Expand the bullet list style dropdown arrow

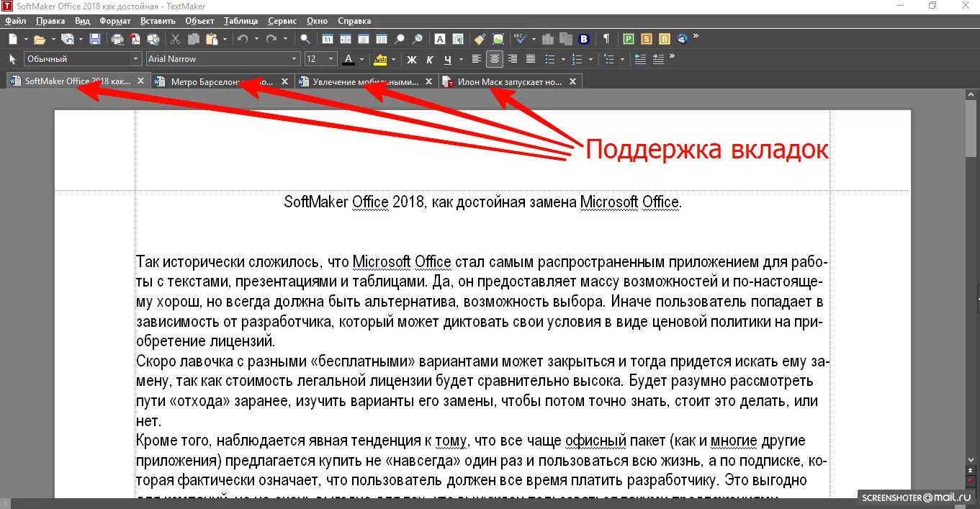click(563, 59)
